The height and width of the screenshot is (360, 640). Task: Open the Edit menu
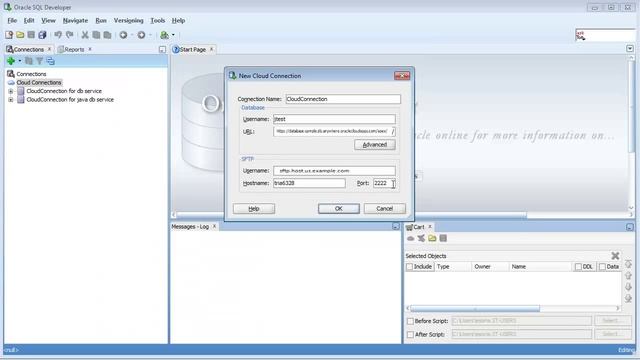point(29,20)
